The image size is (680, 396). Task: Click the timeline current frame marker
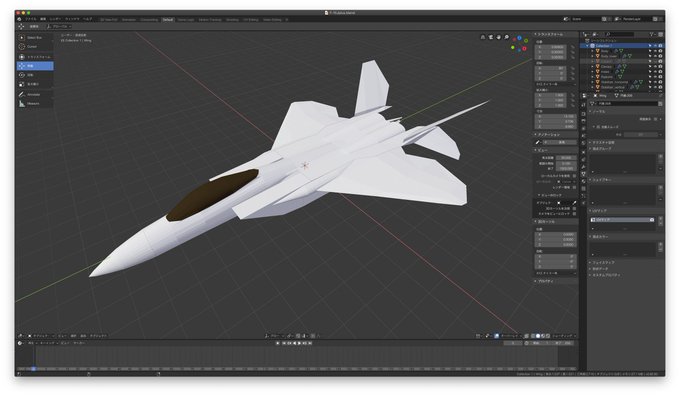pos(33,369)
